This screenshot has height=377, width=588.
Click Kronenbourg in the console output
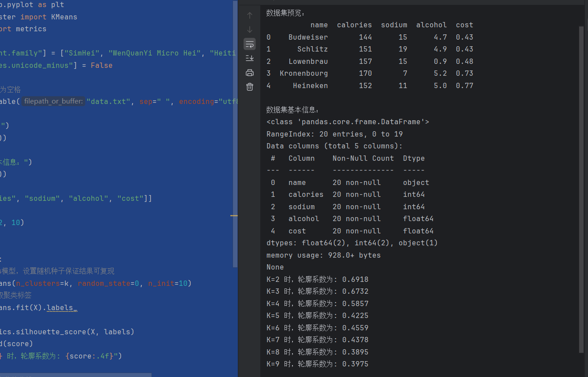[304, 73]
